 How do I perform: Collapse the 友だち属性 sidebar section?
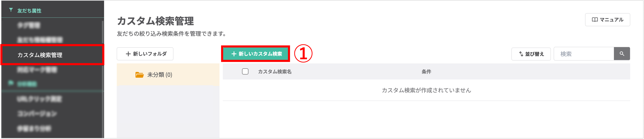click(x=29, y=11)
